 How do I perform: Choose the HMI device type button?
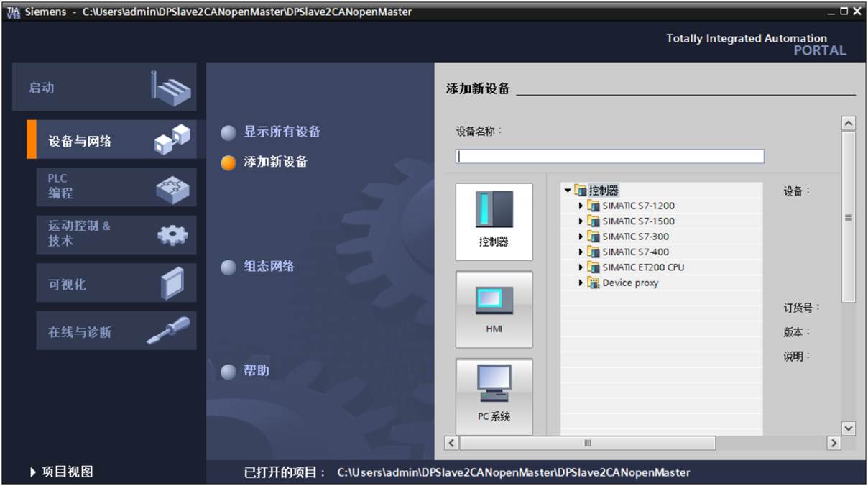point(494,309)
